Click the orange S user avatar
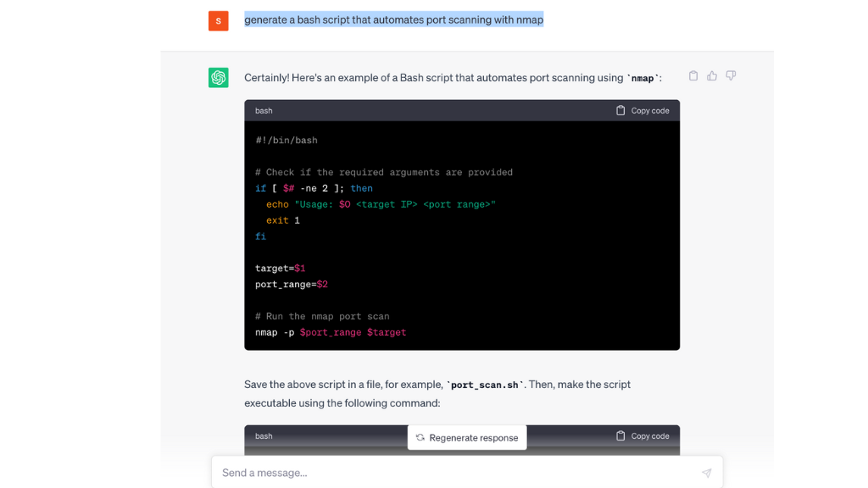The width and height of the screenshot is (868, 488). (x=218, y=21)
